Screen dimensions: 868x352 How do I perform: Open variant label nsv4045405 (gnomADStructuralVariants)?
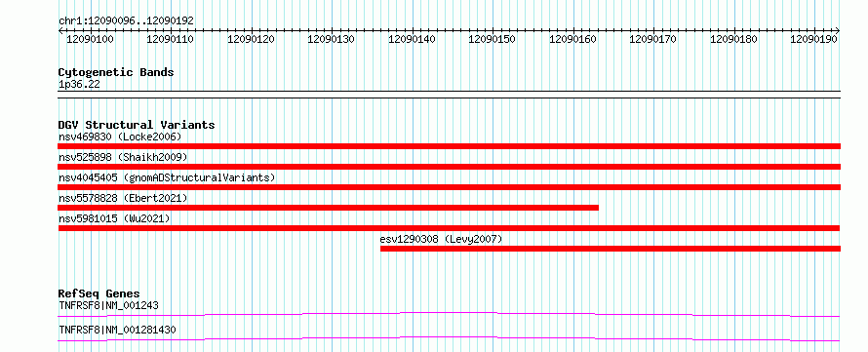[x=167, y=177]
